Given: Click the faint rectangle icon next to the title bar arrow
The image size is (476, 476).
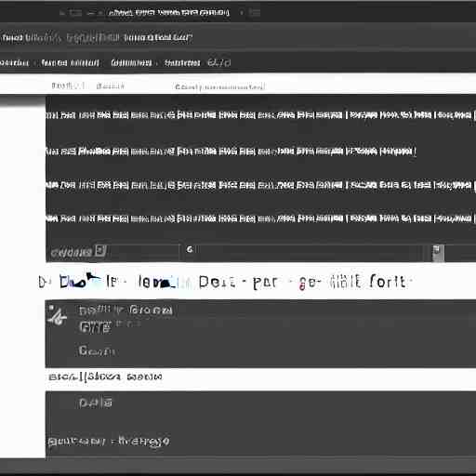Looking at the screenshot, I should pyautogui.click(x=75, y=13).
